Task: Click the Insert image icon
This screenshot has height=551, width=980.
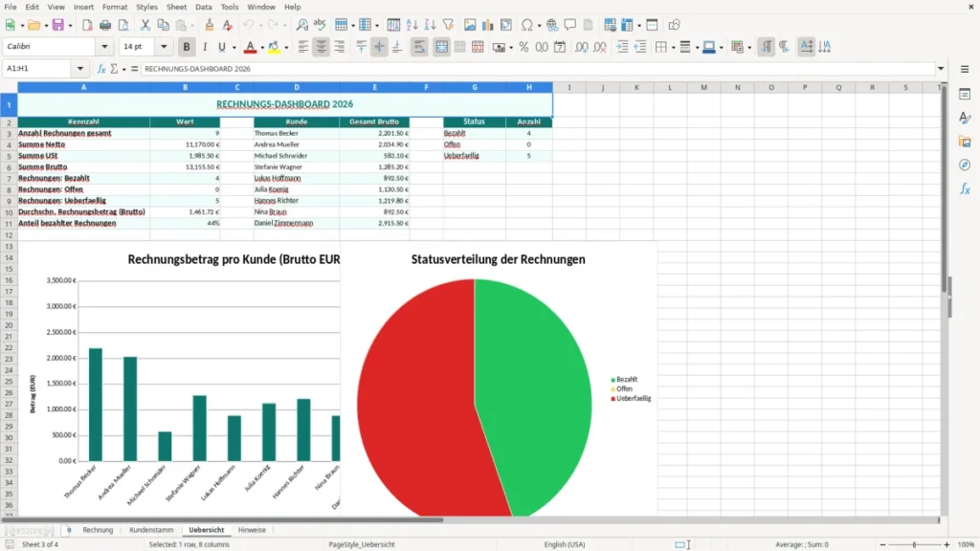Action: 470,25
